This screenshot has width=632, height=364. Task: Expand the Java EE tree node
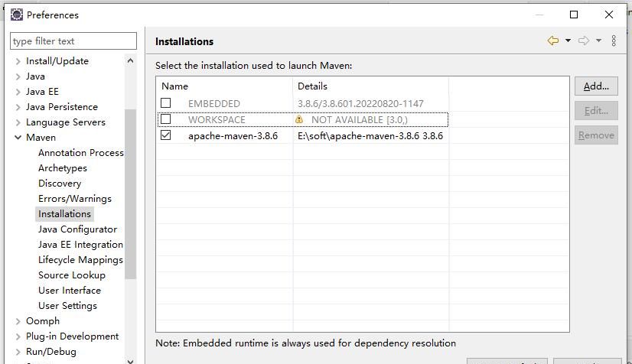point(18,92)
